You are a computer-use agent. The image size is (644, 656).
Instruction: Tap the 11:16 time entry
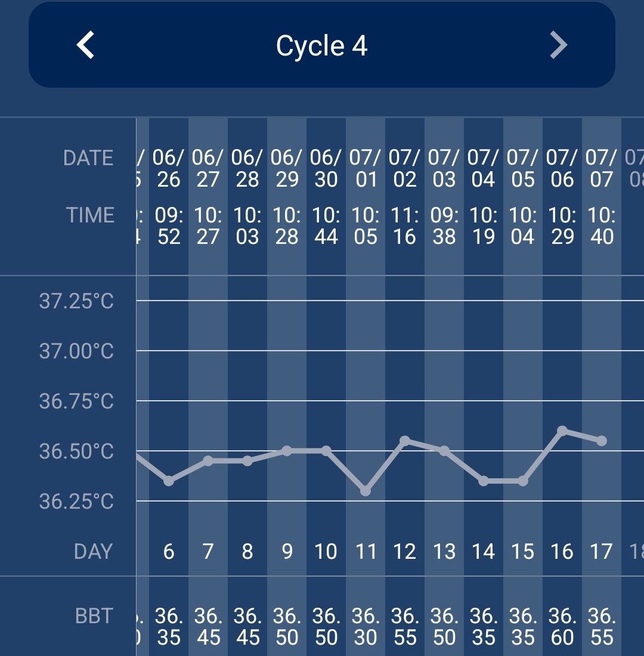405,225
